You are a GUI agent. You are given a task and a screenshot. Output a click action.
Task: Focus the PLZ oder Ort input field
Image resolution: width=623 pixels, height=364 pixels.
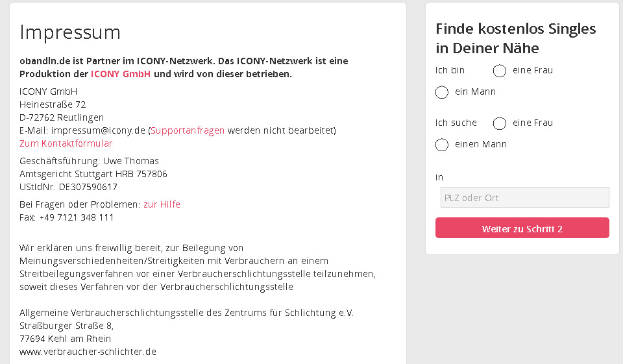point(524,197)
